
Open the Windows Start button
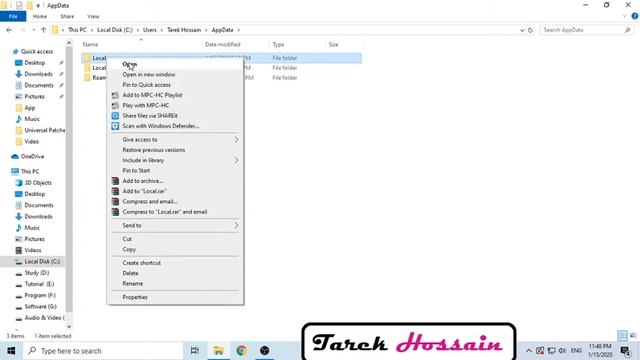tap(11, 351)
